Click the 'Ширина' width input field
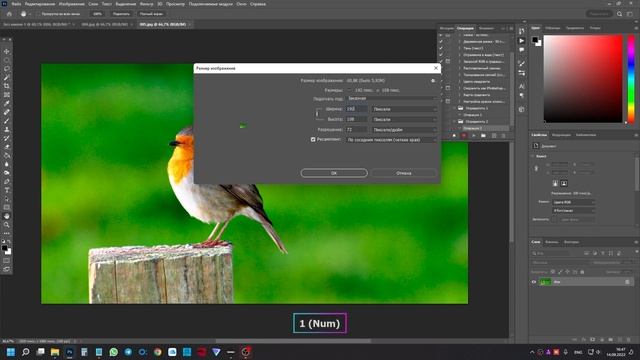 pyautogui.click(x=356, y=109)
